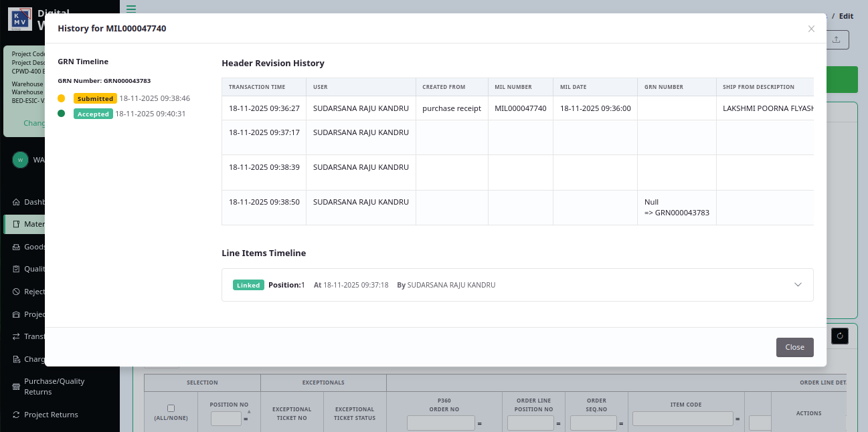Click the P360 Order No filter field

[x=440, y=423]
